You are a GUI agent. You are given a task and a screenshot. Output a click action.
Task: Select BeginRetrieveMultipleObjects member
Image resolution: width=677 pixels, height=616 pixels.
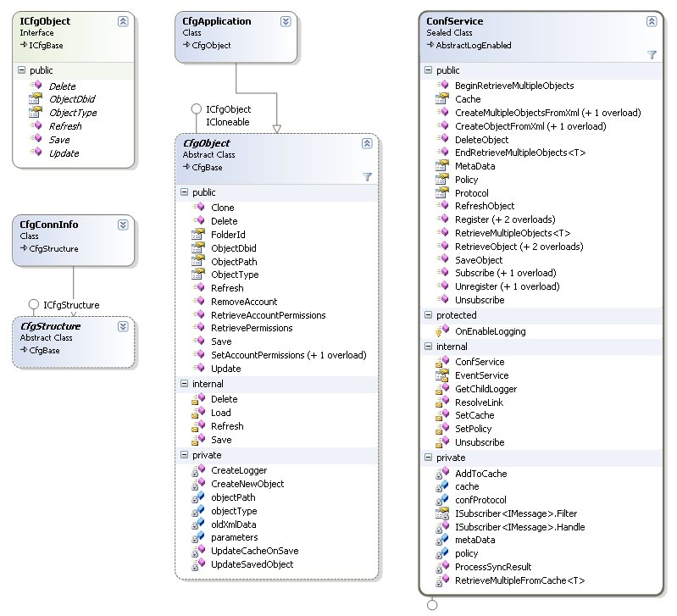(x=514, y=86)
